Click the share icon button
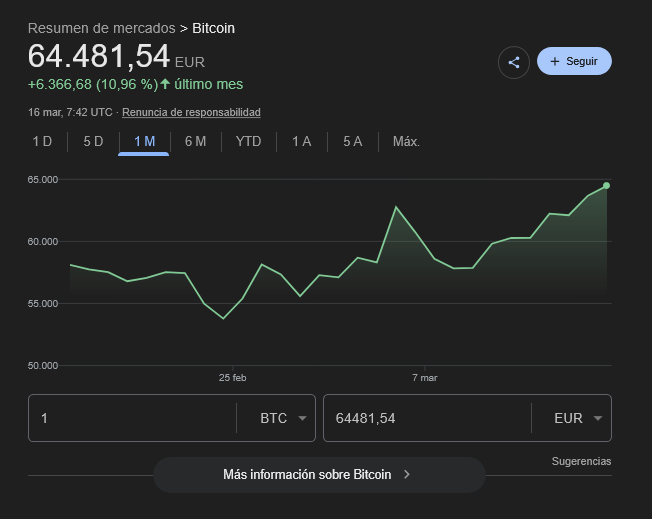Image resolution: width=652 pixels, height=519 pixels. (514, 62)
